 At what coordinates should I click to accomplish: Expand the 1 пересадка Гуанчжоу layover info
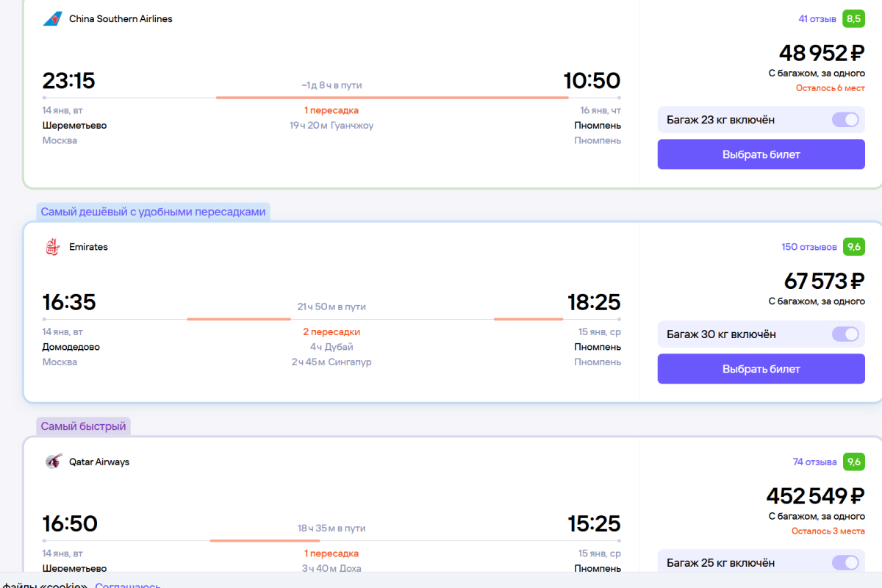click(x=331, y=110)
